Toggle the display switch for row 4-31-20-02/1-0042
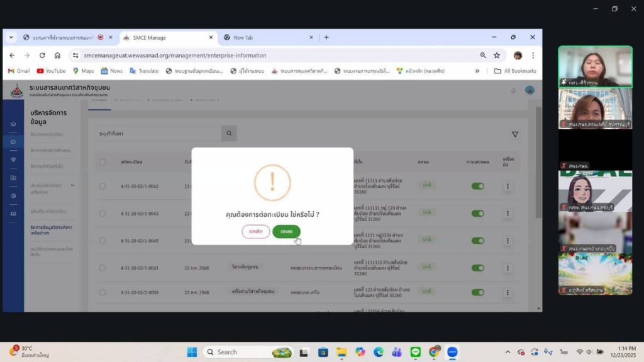Image resolution: width=644 pixels, height=362 pixels. 478,187
